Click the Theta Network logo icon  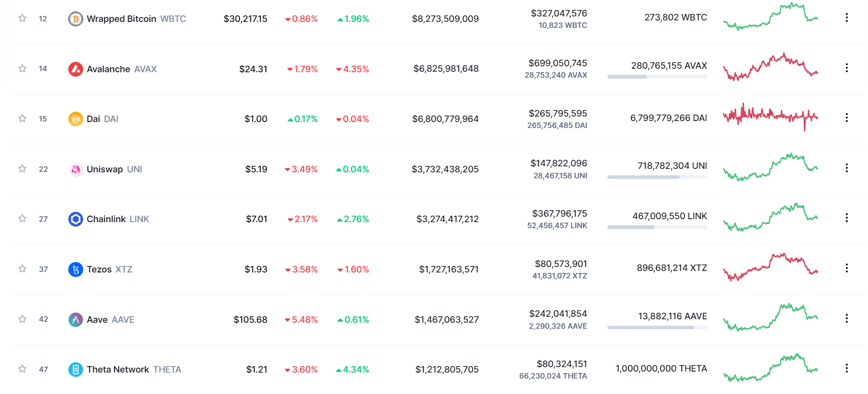coord(75,370)
